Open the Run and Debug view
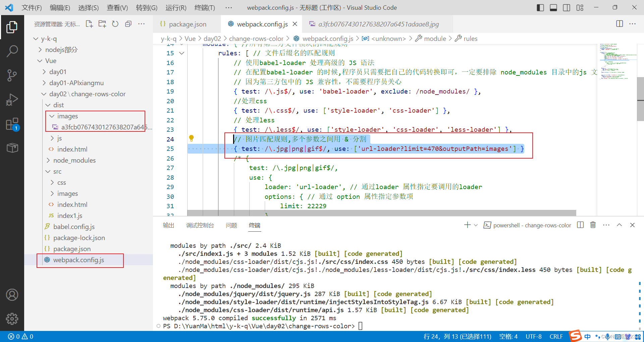The height and width of the screenshot is (342, 644). click(x=12, y=100)
